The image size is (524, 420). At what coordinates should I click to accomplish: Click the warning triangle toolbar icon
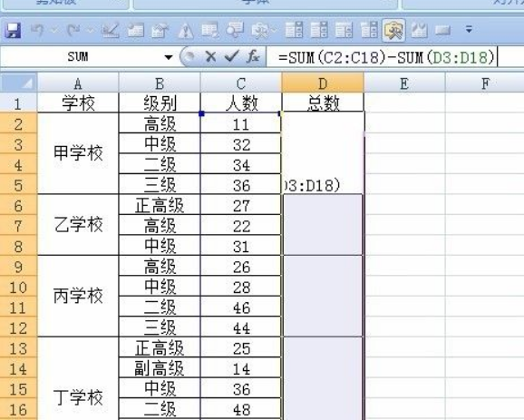pyautogui.click(x=186, y=31)
